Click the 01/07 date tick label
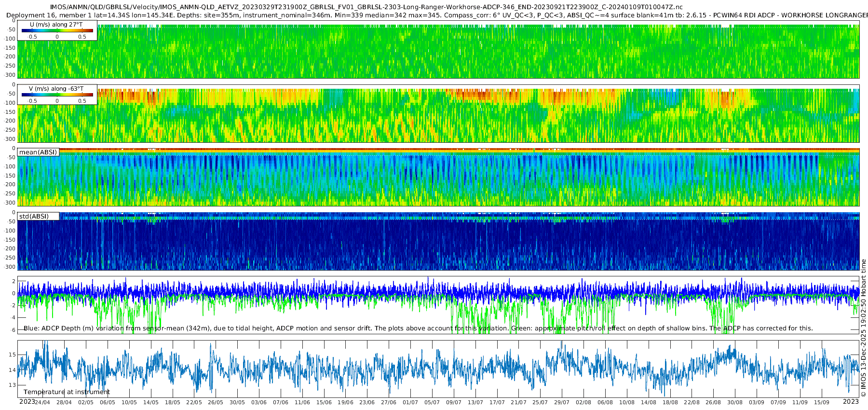 (x=410, y=402)
